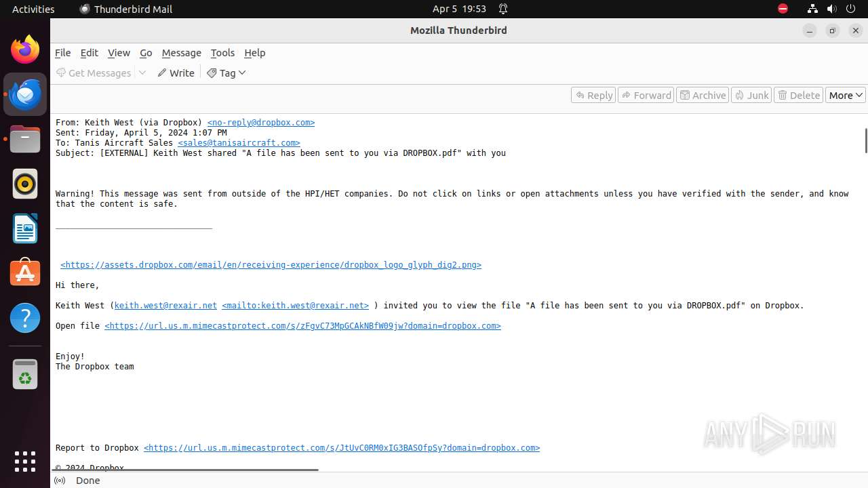Open the Tools menu

click(222, 53)
